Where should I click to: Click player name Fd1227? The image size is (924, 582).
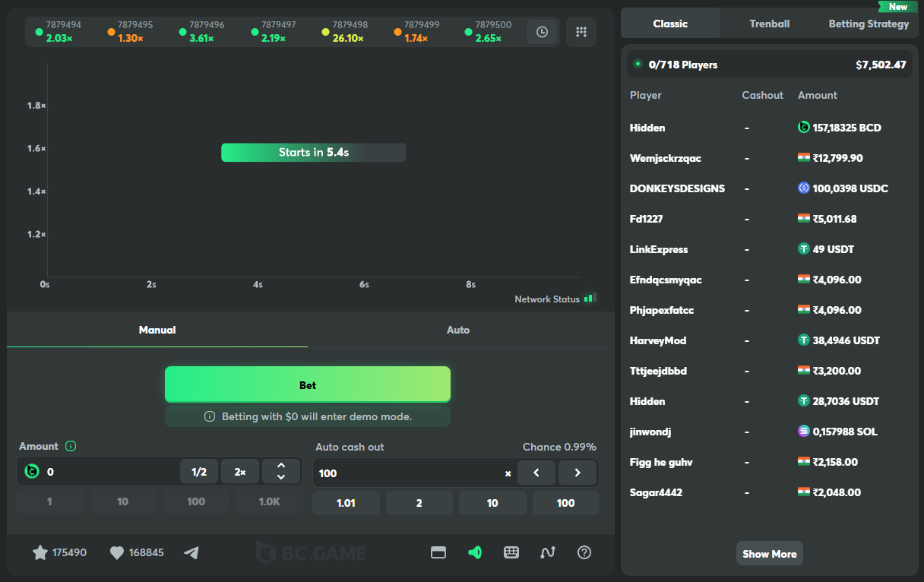point(647,219)
